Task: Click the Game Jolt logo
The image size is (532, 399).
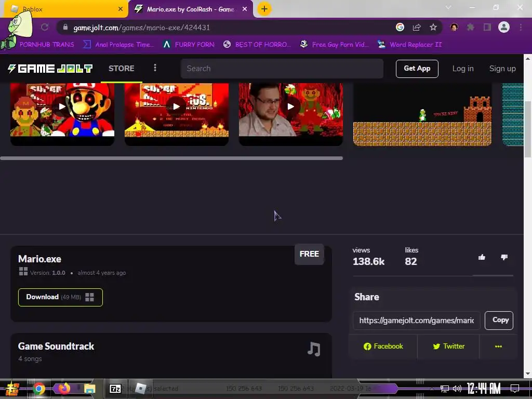Action: (50, 69)
